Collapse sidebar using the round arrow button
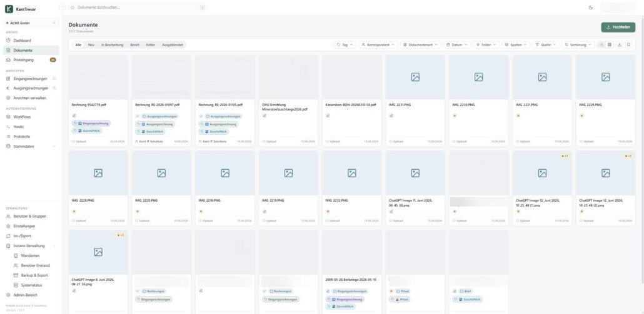644x314 pixels. click(x=62, y=7)
